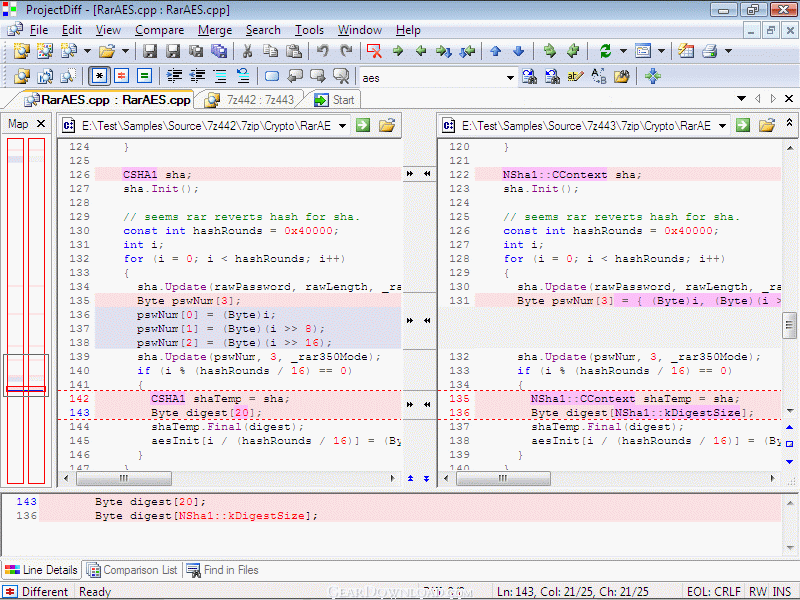Toggle Show Differences Only red button
The width and height of the screenshot is (800, 600).
(x=121, y=77)
